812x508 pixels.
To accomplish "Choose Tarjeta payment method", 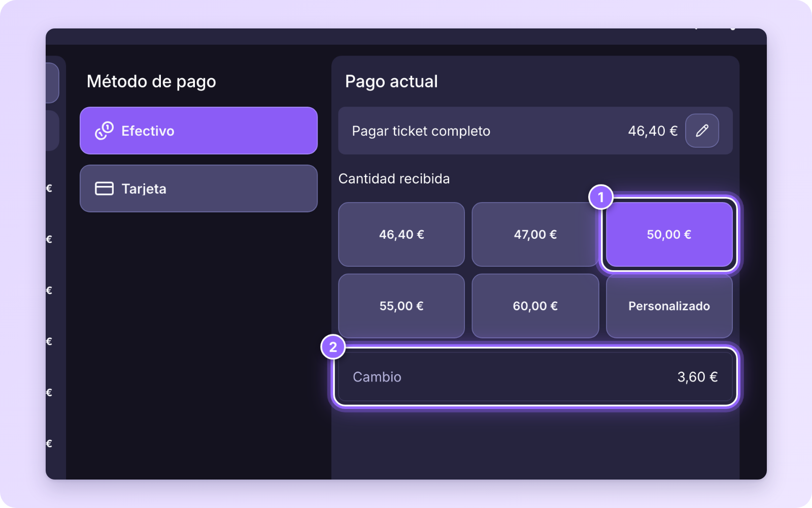I will (x=198, y=188).
